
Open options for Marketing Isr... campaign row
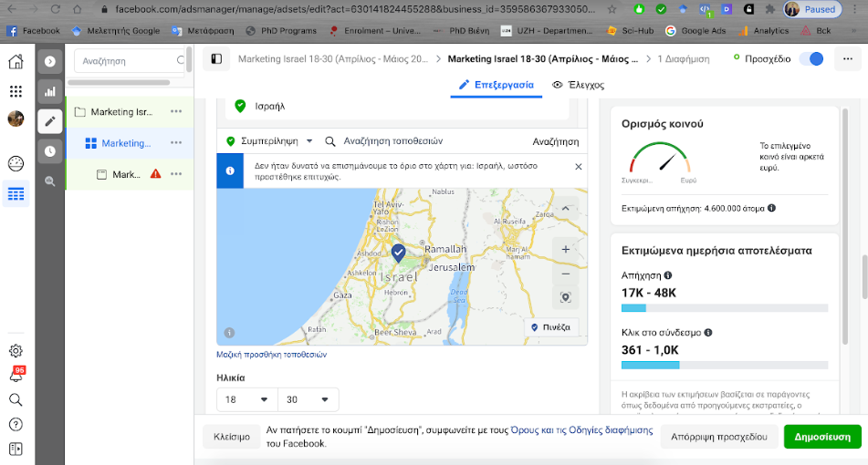click(176, 111)
